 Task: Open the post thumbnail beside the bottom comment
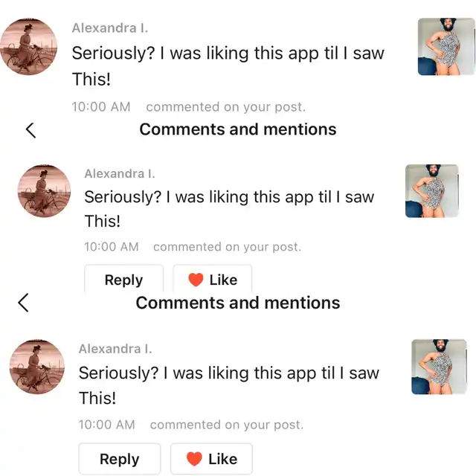(439, 367)
